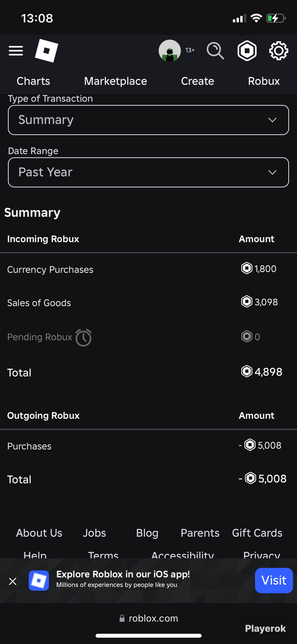Switch to the Charts tab

(33, 81)
